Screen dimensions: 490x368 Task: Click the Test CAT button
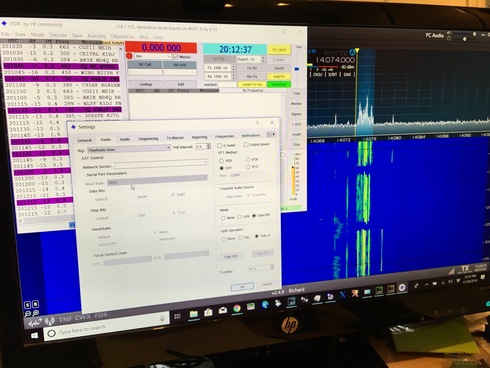click(x=231, y=256)
